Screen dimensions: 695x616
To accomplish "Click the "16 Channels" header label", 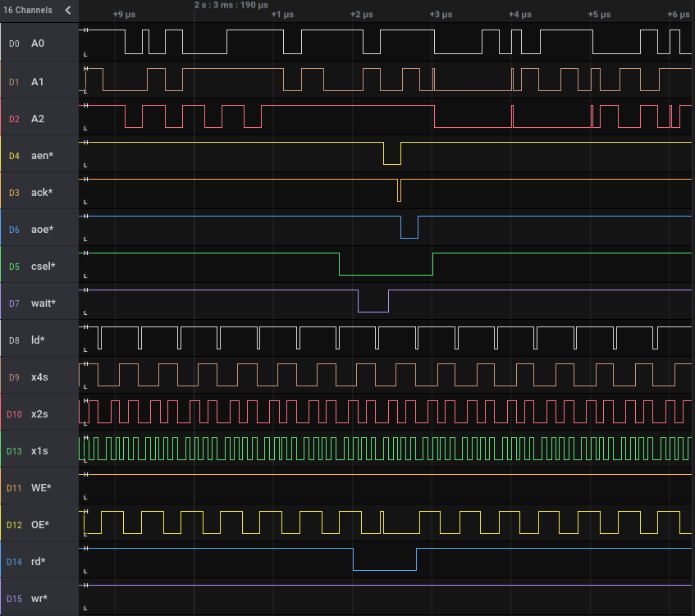I will tap(27, 10).
